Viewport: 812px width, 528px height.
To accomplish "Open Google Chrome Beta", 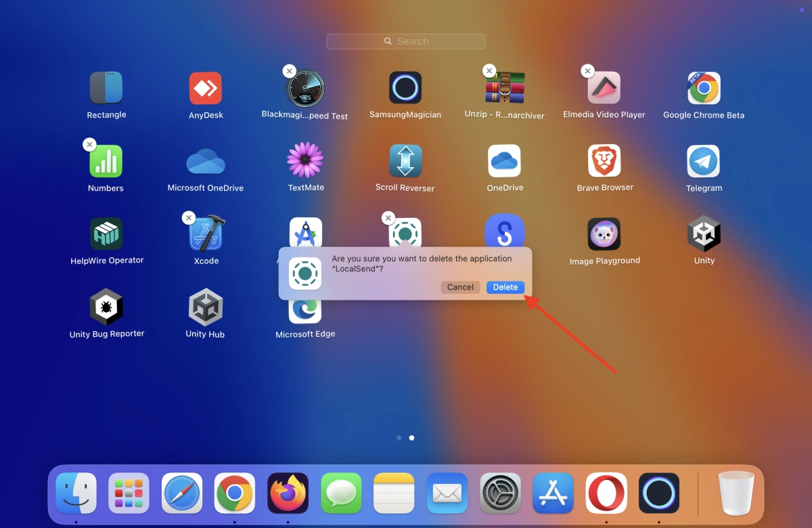I will 704,88.
